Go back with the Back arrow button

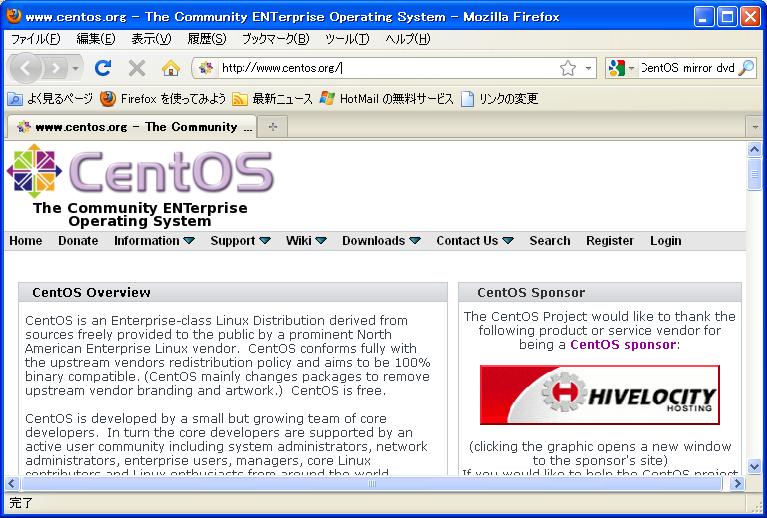[x=25, y=68]
